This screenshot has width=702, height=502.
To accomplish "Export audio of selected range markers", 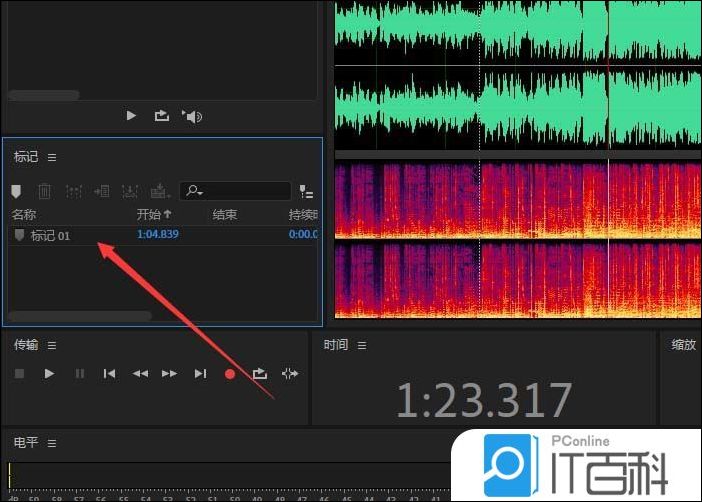I will point(160,192).
